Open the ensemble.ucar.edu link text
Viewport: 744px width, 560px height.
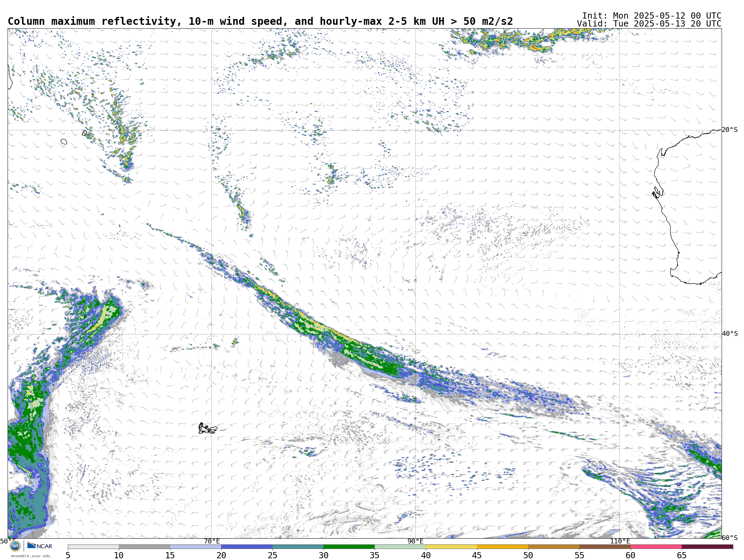pos(31,556)
